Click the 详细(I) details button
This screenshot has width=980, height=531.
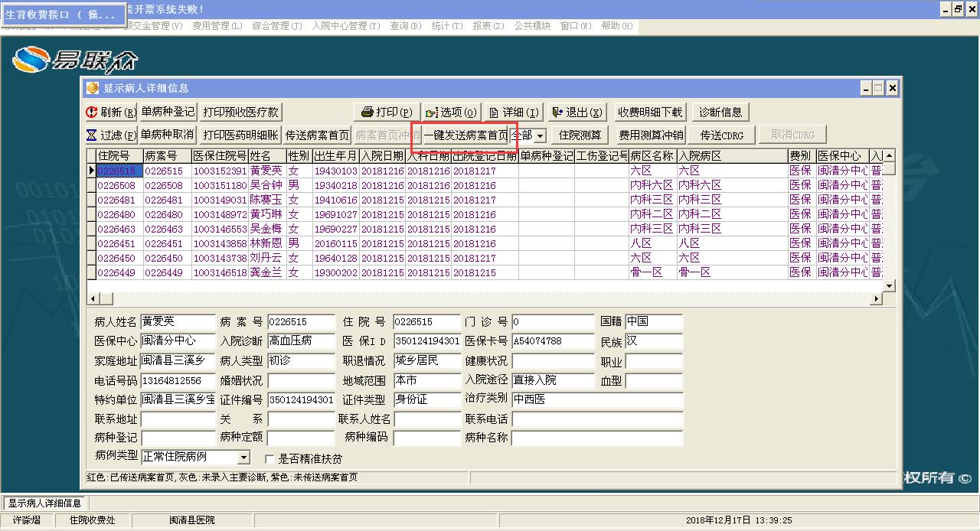click(x=514, y=112)
